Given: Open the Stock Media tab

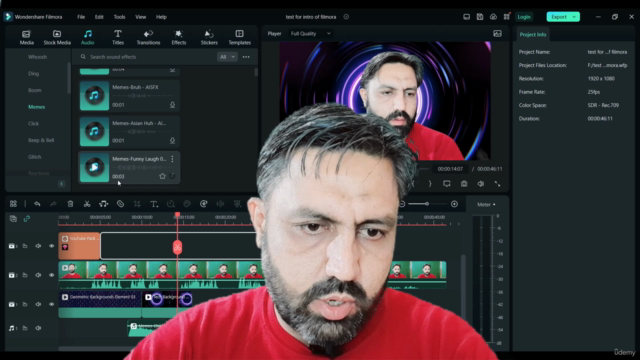Looking at the screenshot, I should pyautogui.click(x=57, y=37).
